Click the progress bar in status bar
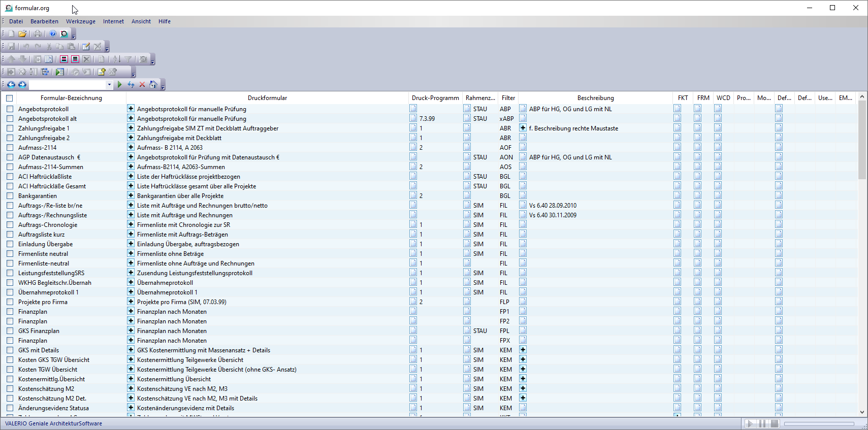 coord(819,424)
